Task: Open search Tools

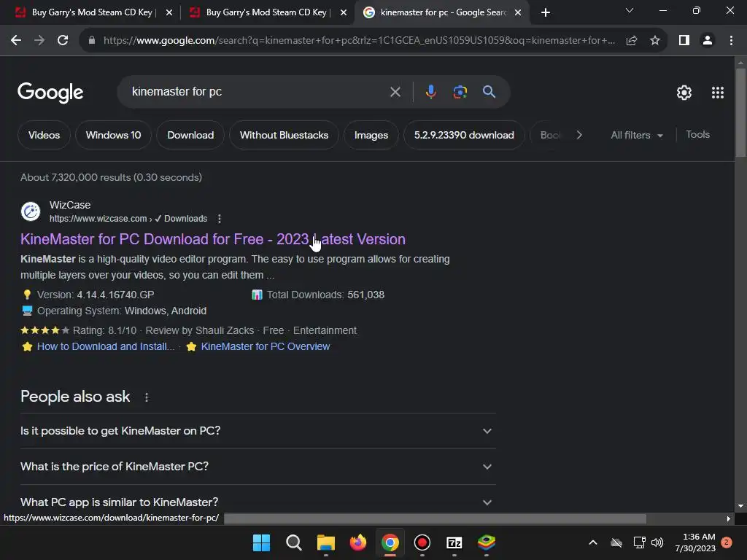Action: 697,135
